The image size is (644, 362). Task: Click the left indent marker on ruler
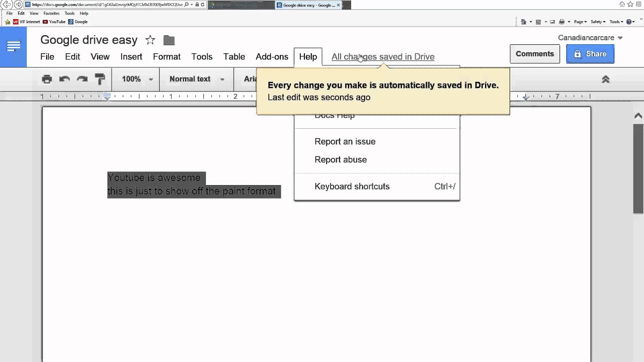pos(107,97)
